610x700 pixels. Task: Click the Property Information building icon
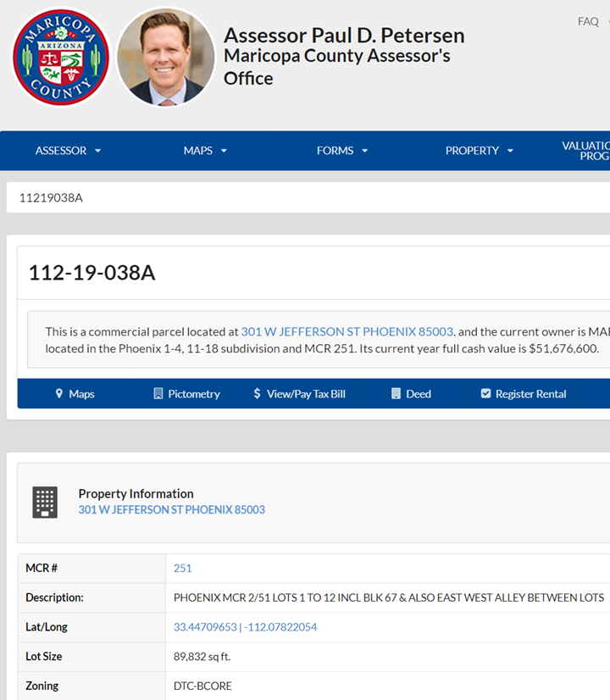pos(45,502)
